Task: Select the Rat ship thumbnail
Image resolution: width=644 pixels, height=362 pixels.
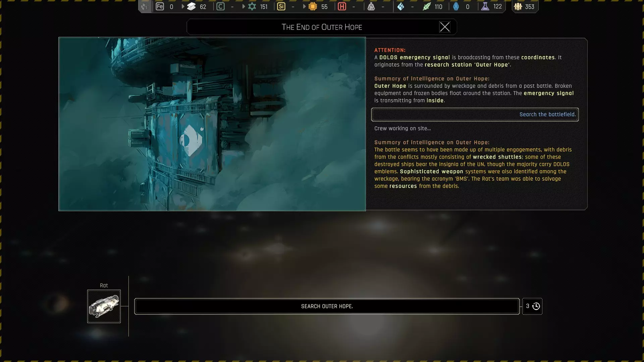Action: 104,306
